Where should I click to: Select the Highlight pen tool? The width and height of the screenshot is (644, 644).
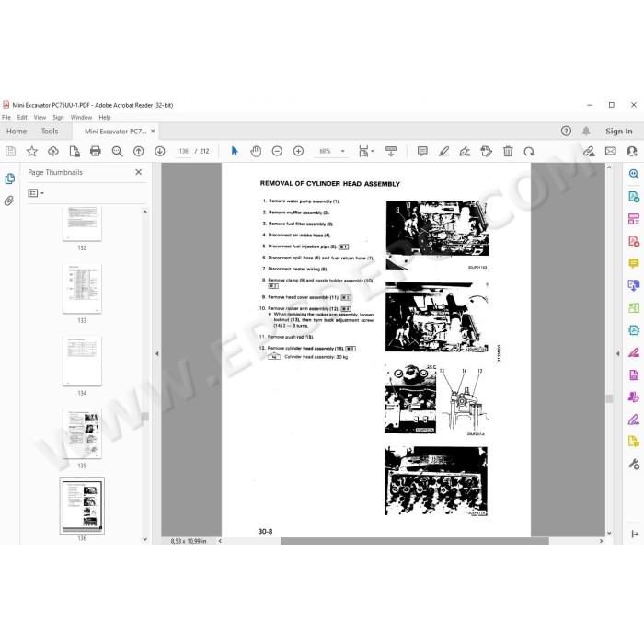click(443, 151)
